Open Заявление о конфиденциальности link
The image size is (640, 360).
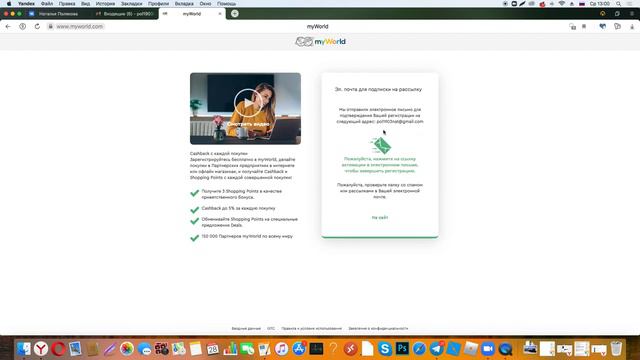click(378, 329)
